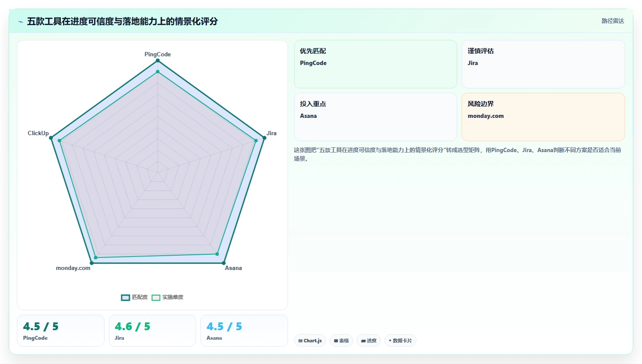Toggle the 实施难度 legend entry

[x=167, y=297]
